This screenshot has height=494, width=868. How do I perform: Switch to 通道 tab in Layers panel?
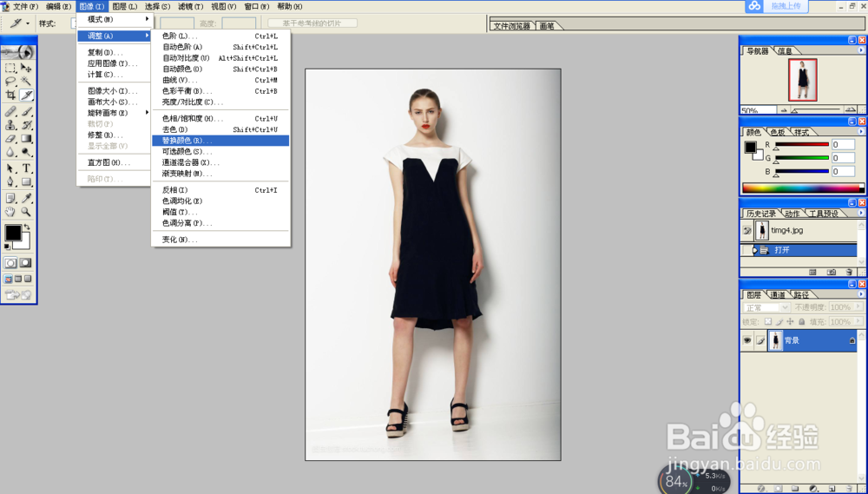coord(778,294)
